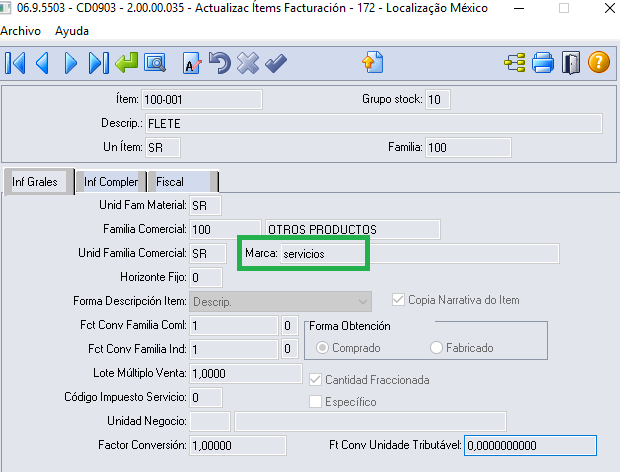Click the decimals field beside Fct Conv Familia Ind

tap(289, 349)
